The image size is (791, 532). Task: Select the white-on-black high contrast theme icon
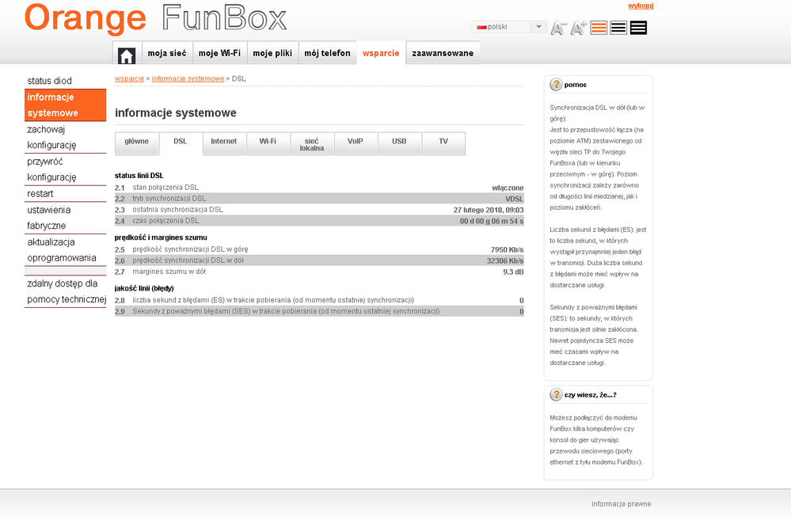tap(638, 28)
